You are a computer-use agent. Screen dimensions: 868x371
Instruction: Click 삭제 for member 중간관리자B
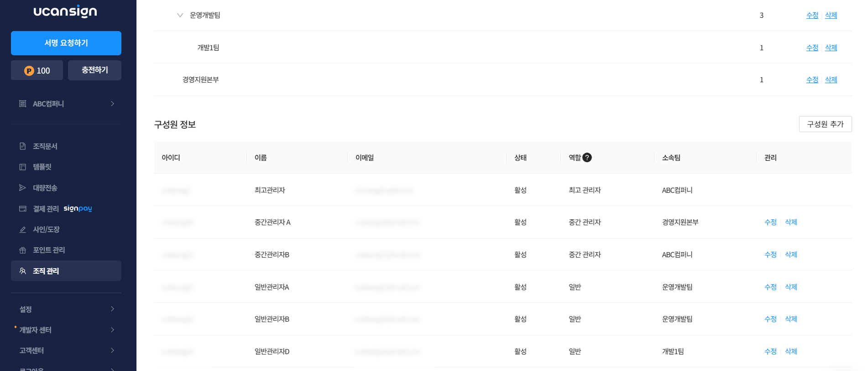tap(791, 254)
